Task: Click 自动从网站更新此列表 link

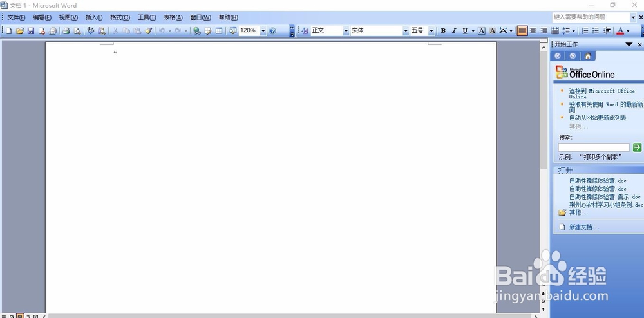Action: [598, 118]
